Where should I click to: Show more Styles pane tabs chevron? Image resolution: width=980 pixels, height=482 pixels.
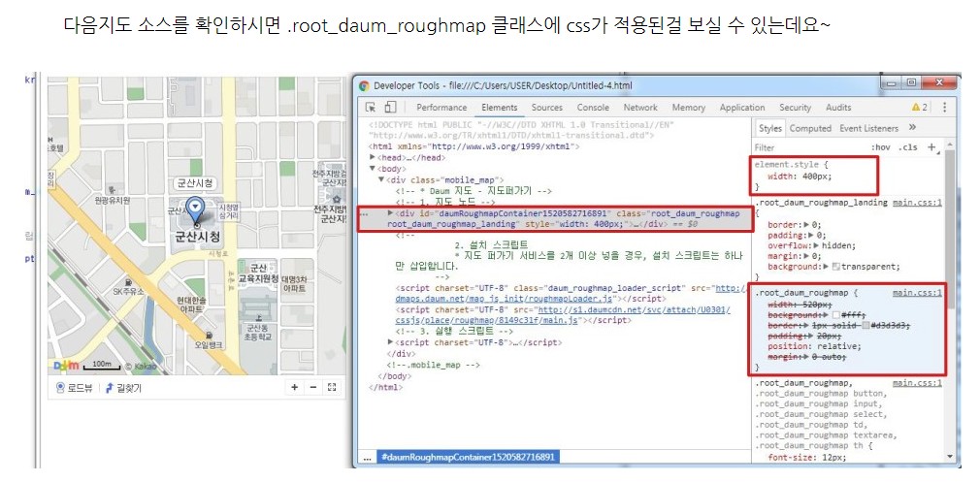point(912,128)
